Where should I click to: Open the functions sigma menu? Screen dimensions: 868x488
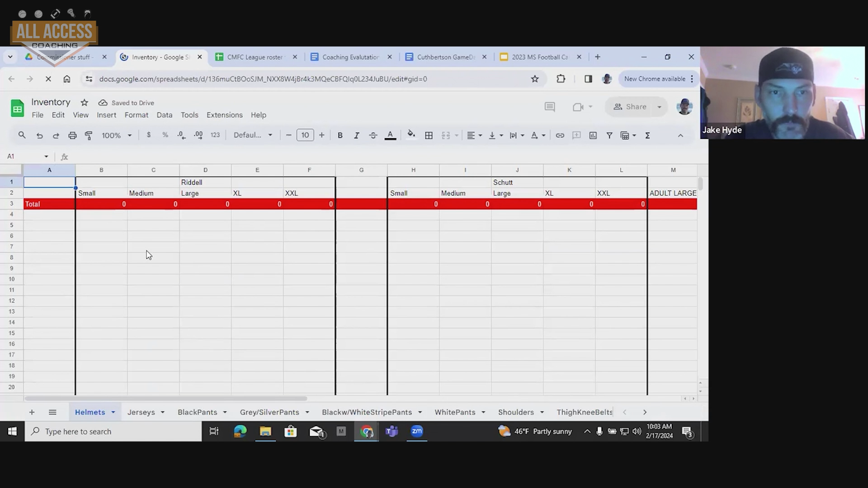pos(647,135)
